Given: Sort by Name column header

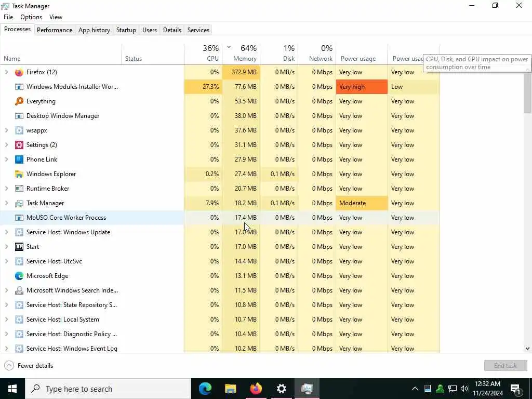Looking at the screenshot, I should pyautogui.click(x=61, y=54).
